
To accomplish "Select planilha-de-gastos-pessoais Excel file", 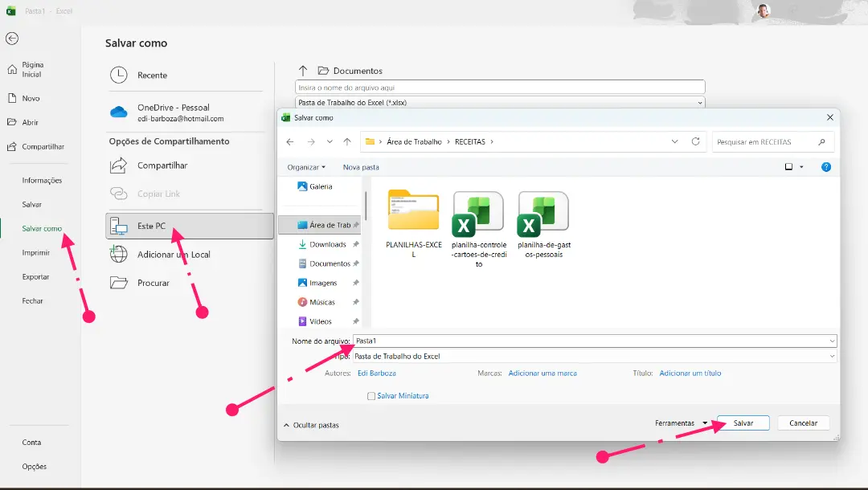I will click(x=543, y=214).
